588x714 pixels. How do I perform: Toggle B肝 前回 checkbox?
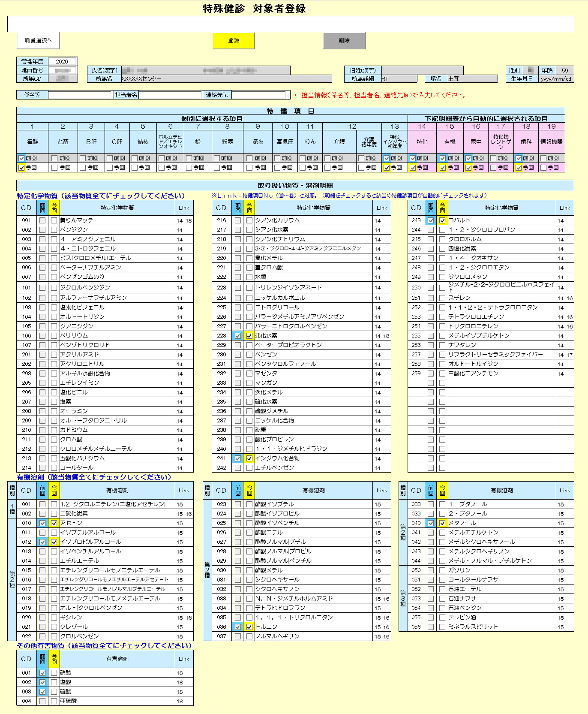(83, 158)
